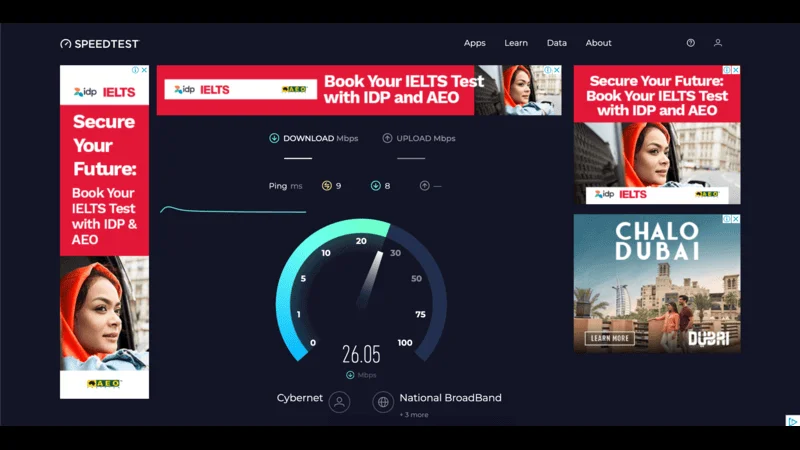The width and height of the screenshot is (800, 450).
Task: Open ad info on right IELTS square ad
Action: tap(727, 70)
